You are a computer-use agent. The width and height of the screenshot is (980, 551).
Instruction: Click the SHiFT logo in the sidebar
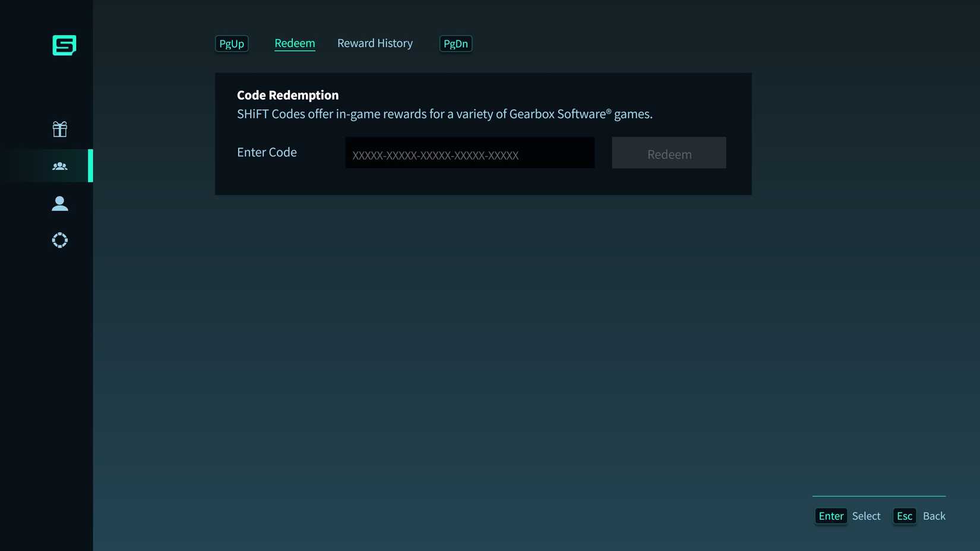click(x=64, y=46)
